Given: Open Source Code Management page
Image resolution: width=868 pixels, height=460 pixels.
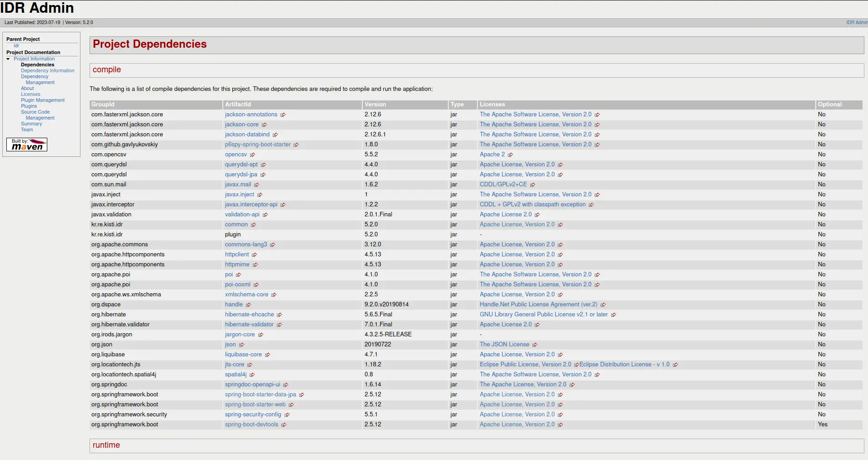Looking at the screenshot, I should [38, 115].
